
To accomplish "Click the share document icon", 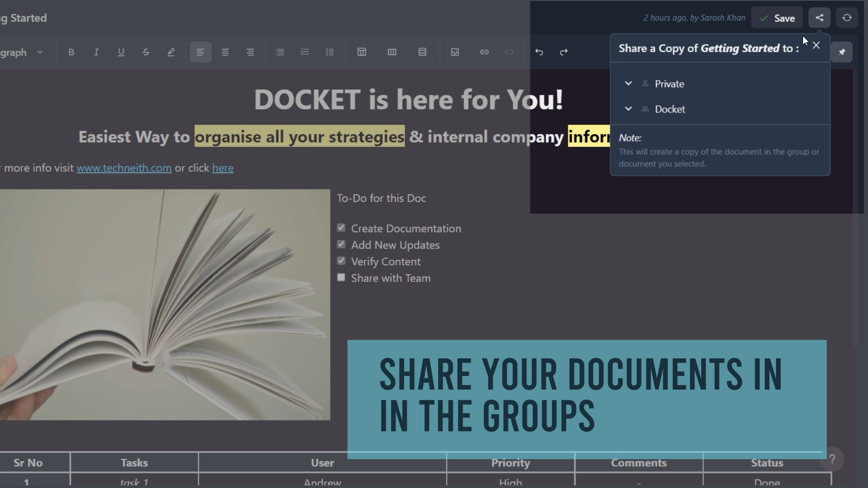I will point(819,18).
